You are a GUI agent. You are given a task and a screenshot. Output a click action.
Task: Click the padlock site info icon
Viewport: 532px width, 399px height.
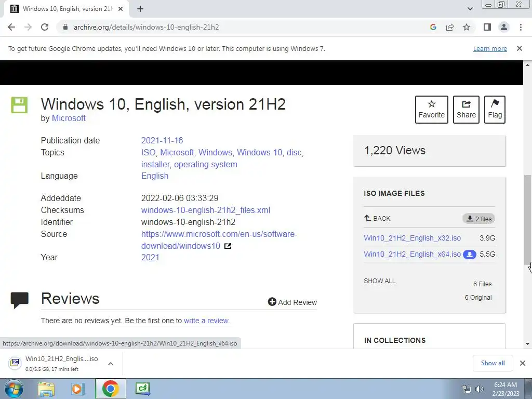[65, 27]
